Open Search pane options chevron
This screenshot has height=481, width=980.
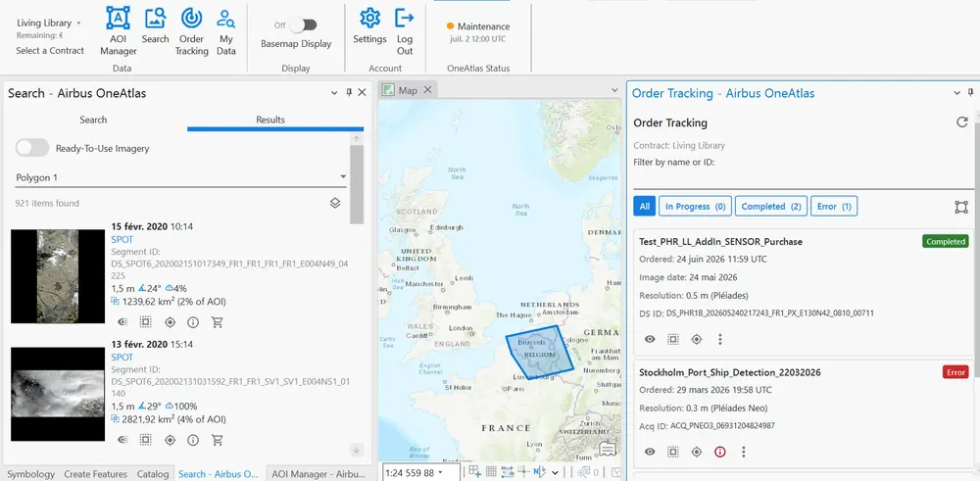(334, 92)
